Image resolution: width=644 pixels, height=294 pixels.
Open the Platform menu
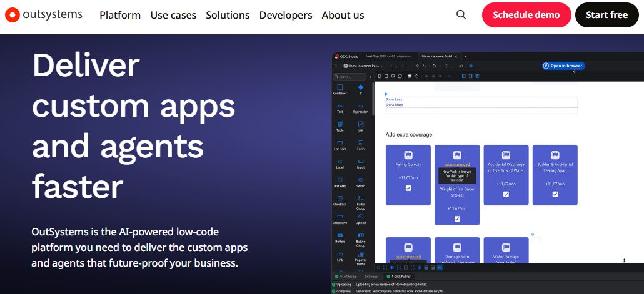tap(120, 15)
